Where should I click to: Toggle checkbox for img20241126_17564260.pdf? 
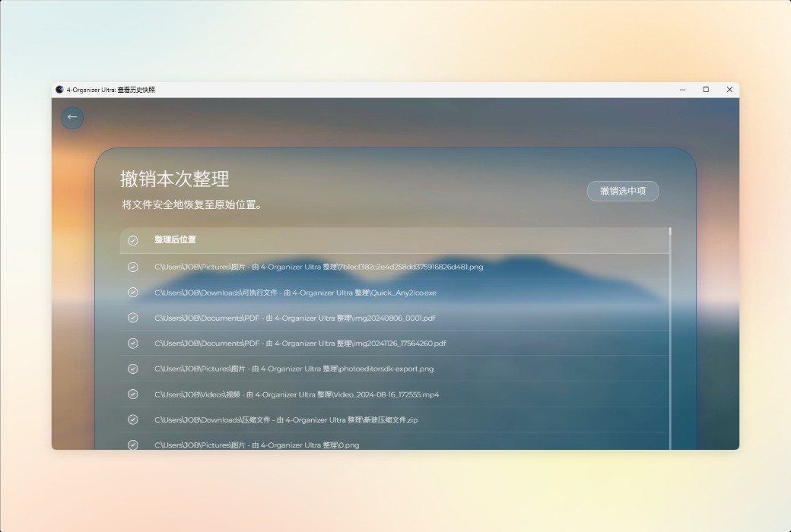[x=132, y=344]
